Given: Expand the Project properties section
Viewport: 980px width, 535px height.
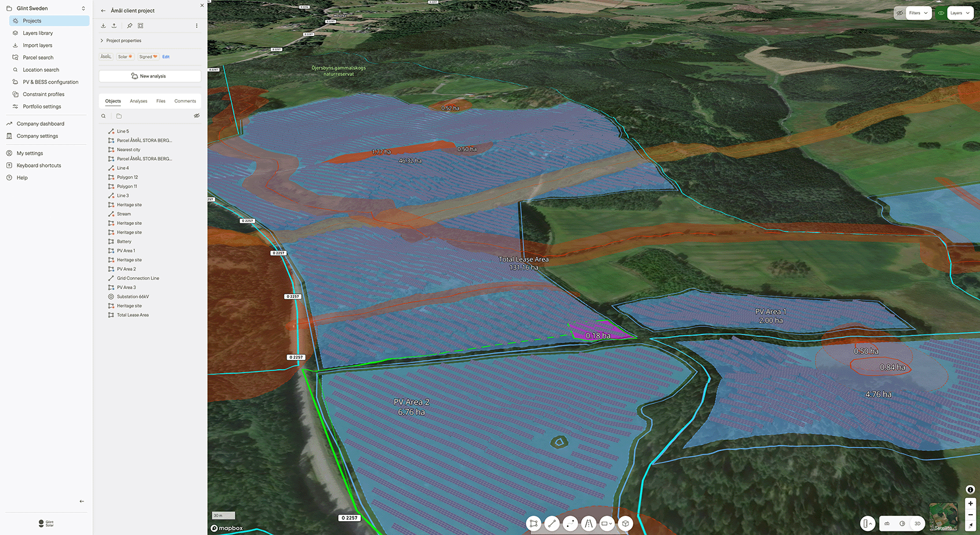Looking at the screenshot, I should (124, 41).
